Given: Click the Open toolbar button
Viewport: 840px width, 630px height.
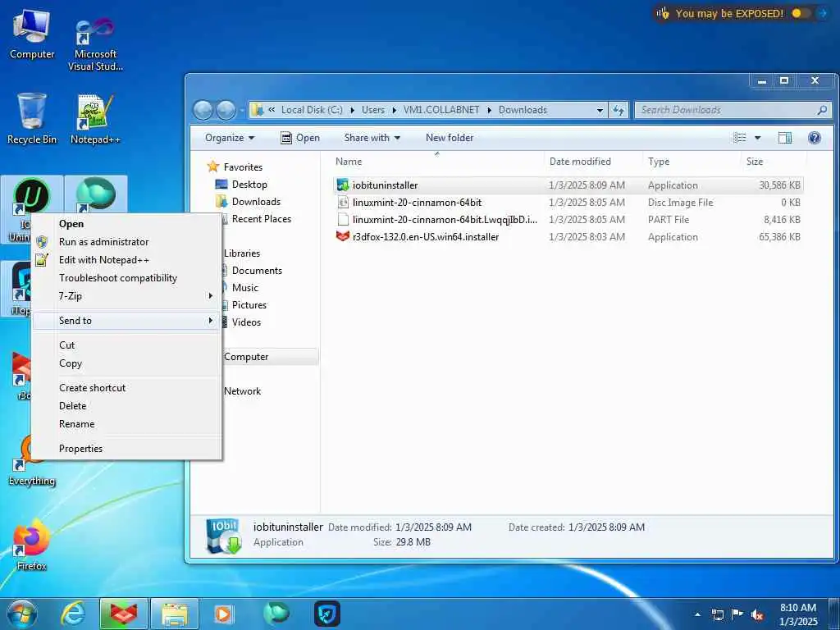Looking at the screenshot, I should coord(300,138).
